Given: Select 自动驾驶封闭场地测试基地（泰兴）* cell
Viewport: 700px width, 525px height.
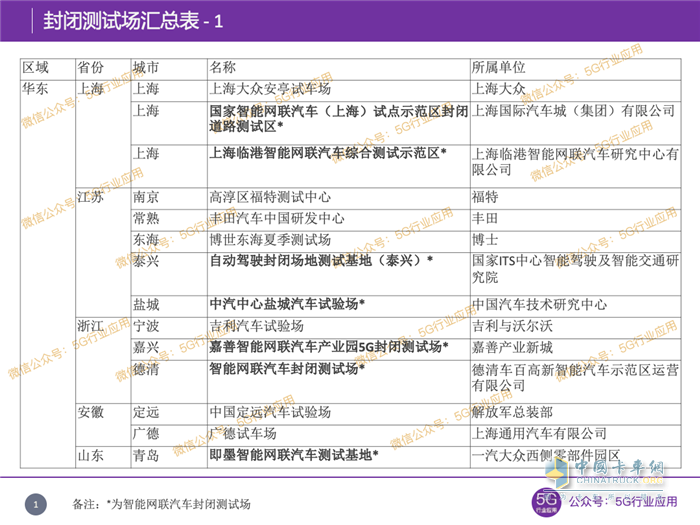Looking at the screenshot, I should [x=339, y=274].
